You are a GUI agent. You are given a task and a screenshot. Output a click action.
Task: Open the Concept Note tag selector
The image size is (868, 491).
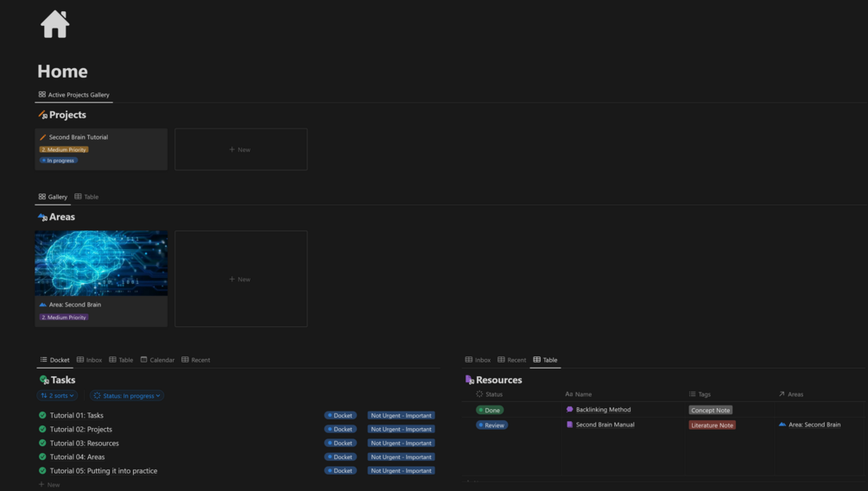pyautogui.click(x=711, y=410)
